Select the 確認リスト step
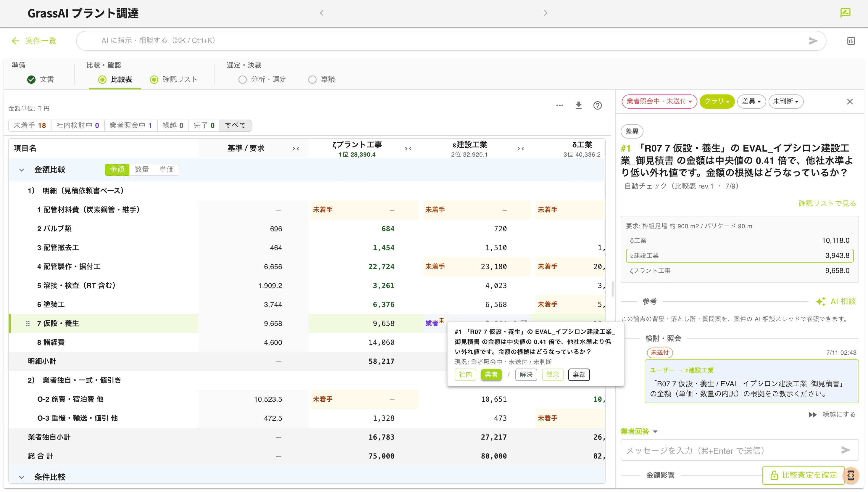Viewport: 868px width, 492px height. coord(174,79)
